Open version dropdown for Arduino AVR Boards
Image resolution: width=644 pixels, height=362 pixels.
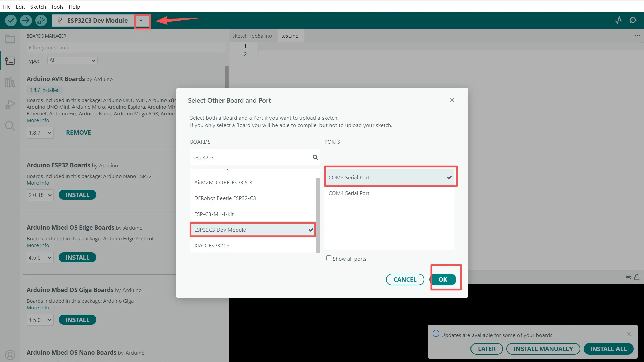(x=40, y=133)
